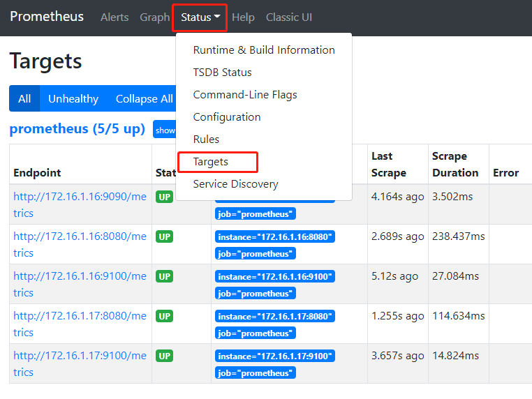This screenshot has height=399, width=532.
Task: Click job="prometheus" label in 172.16.1.16:9100 row
Action: tap(255, 293)
